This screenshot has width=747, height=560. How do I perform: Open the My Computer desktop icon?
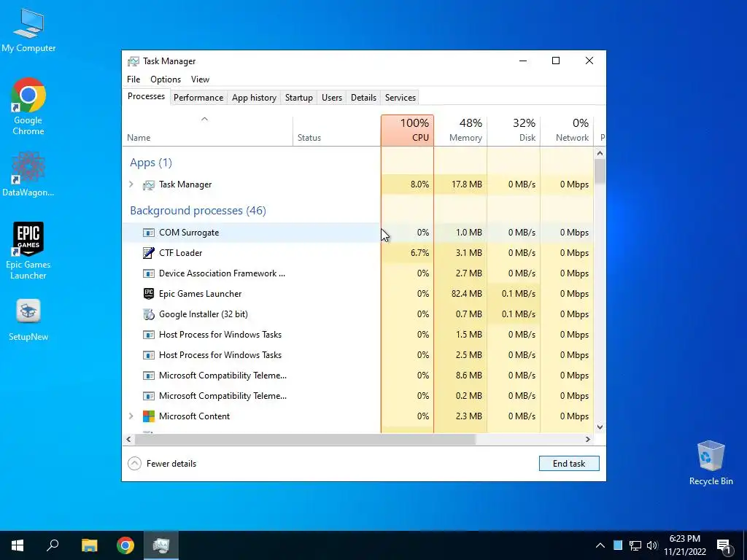pos(28,31)
